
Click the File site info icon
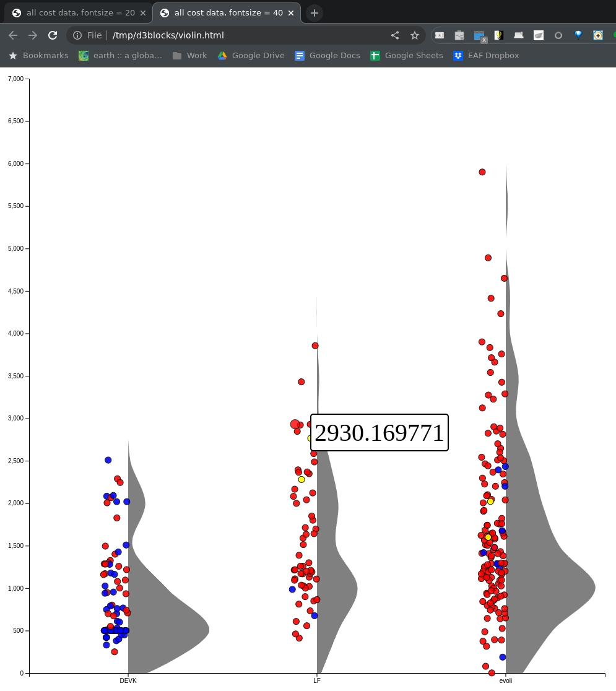pos(77,35)
